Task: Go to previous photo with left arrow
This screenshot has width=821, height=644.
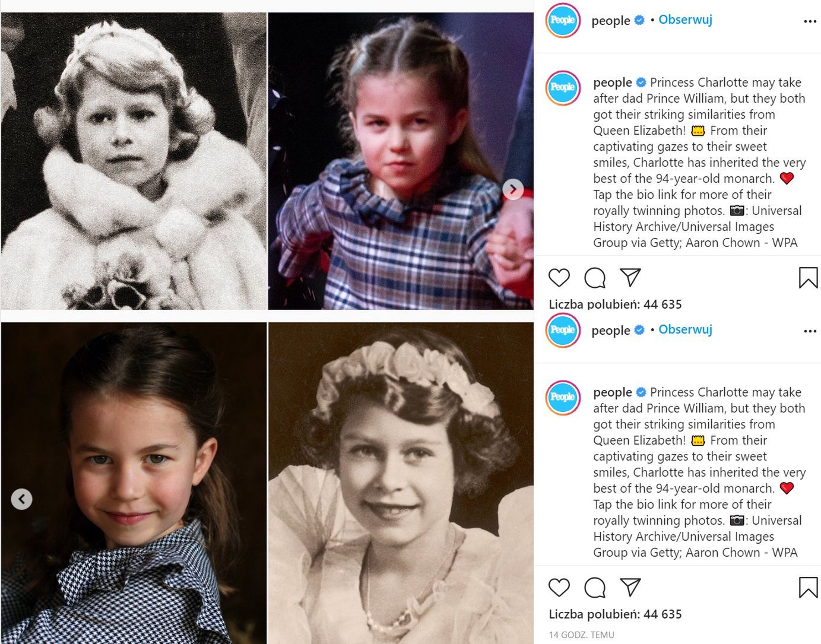Action: tap(21, 499)
